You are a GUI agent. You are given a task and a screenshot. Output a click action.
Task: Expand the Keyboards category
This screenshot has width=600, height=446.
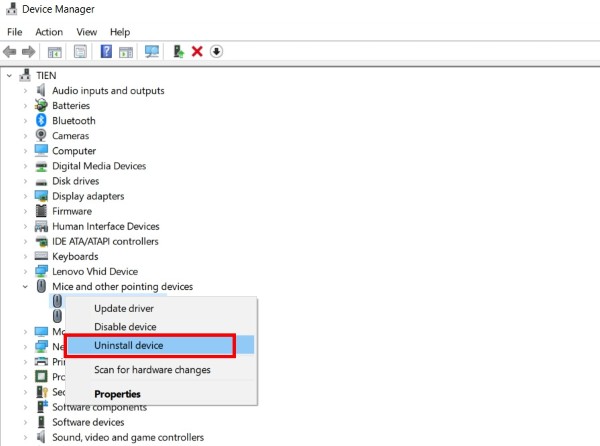[26, 257]
